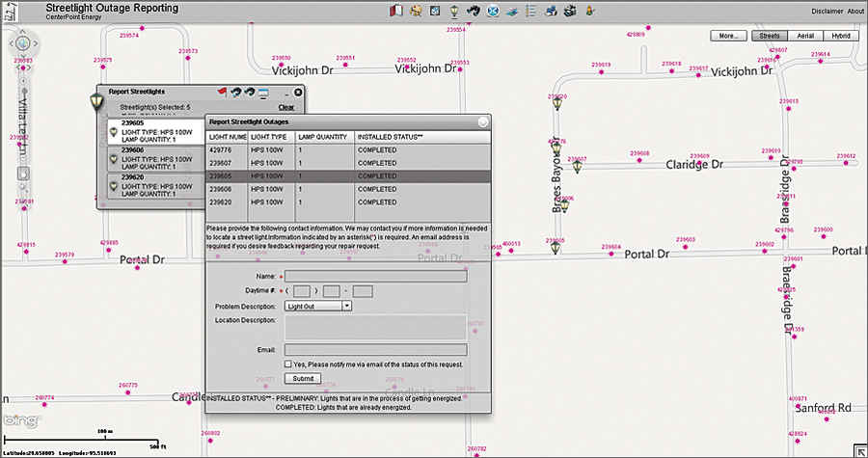Click the red flag icon in Report Streetlights
Image resolution: width=868 pixels, height=458 pixels.
pyautogui.click(x=220, y=92)
